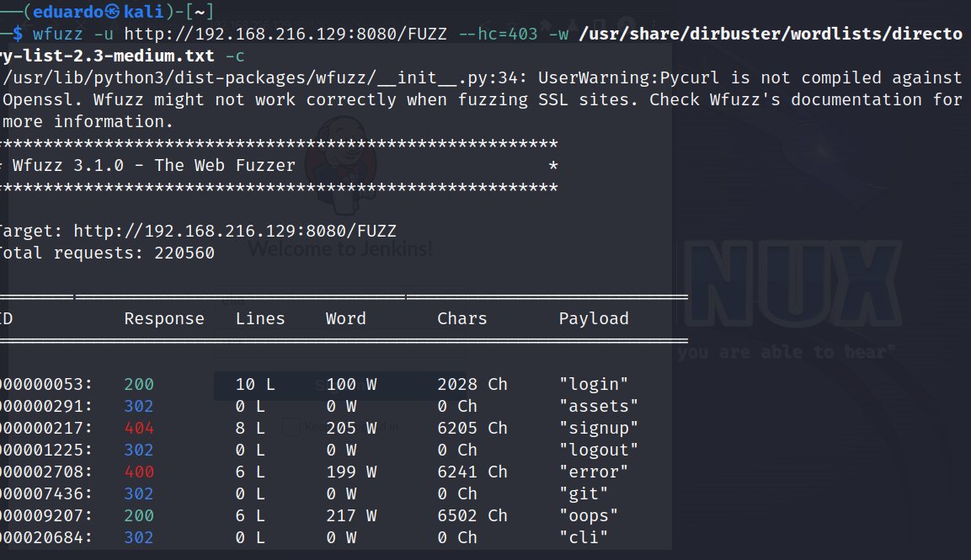Click the Word column header
This screenshot has height=560, width=971.
click(x=345, y=318)
